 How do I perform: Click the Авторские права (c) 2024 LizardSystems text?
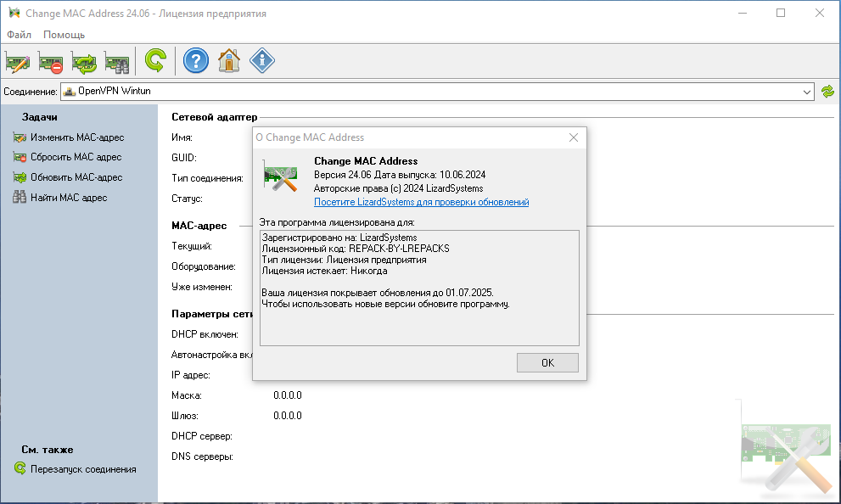tap(399, 188)
